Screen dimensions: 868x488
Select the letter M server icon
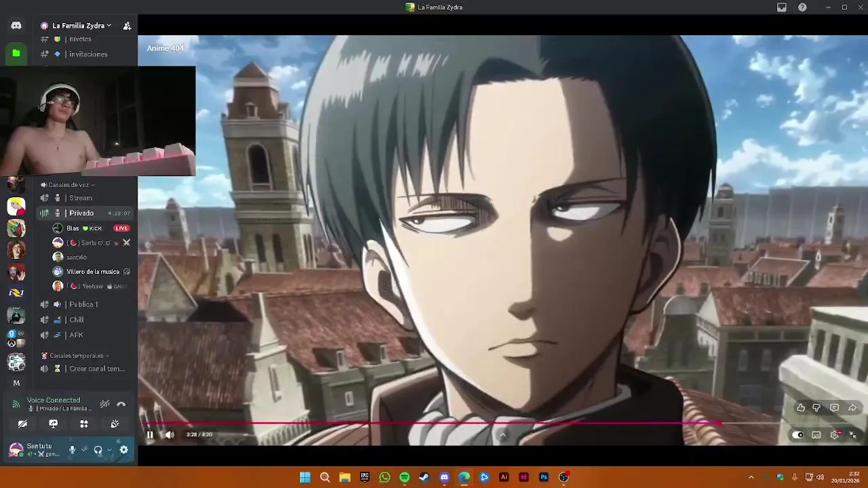click(x=16, y=383)
